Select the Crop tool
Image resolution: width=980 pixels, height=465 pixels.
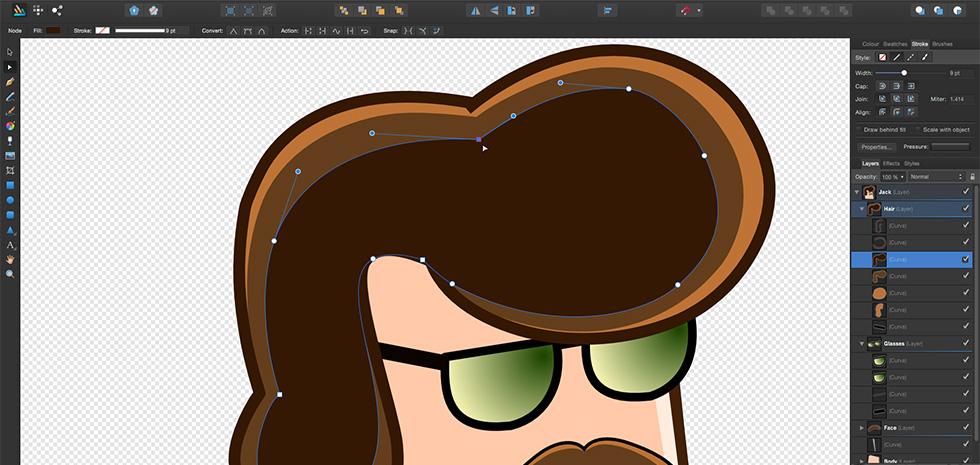pyautogui.click(x=10, y=171)
